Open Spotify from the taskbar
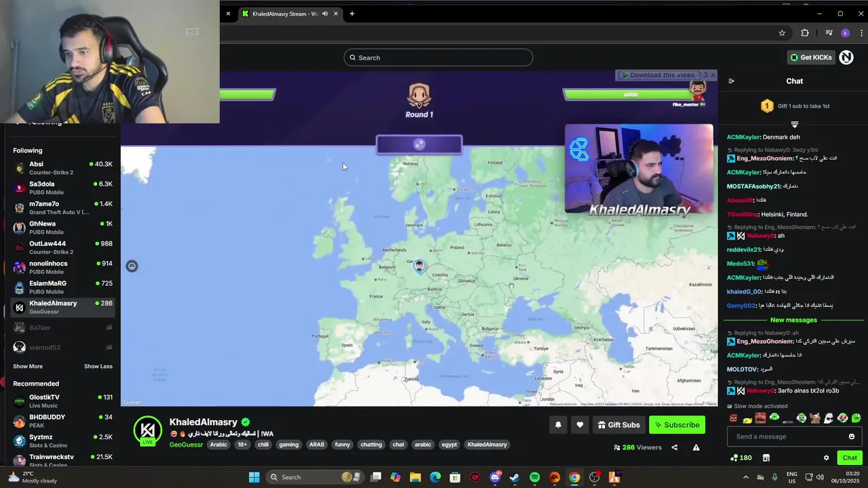The height and width of the screenshot is (488, 868). 534,477
